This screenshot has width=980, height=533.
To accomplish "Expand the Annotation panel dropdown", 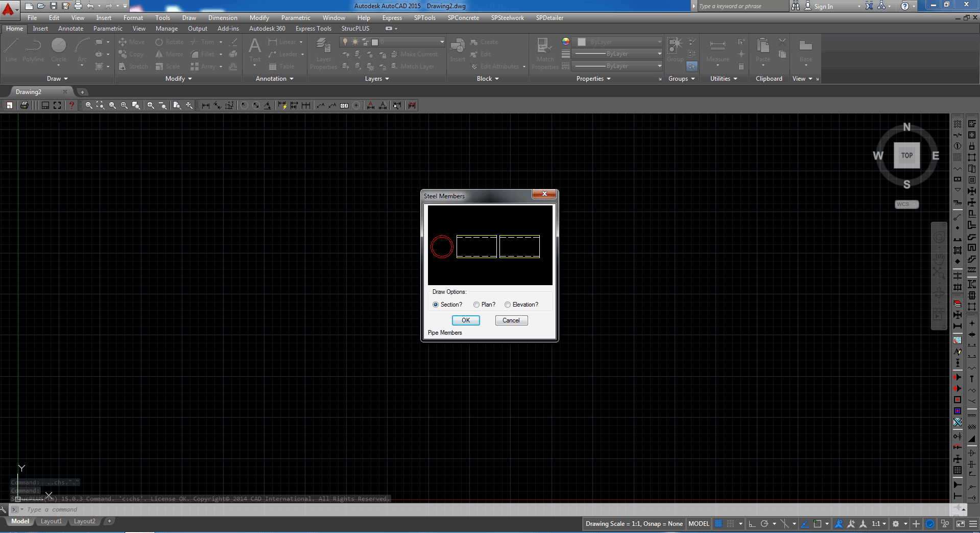I will [274, 79].
